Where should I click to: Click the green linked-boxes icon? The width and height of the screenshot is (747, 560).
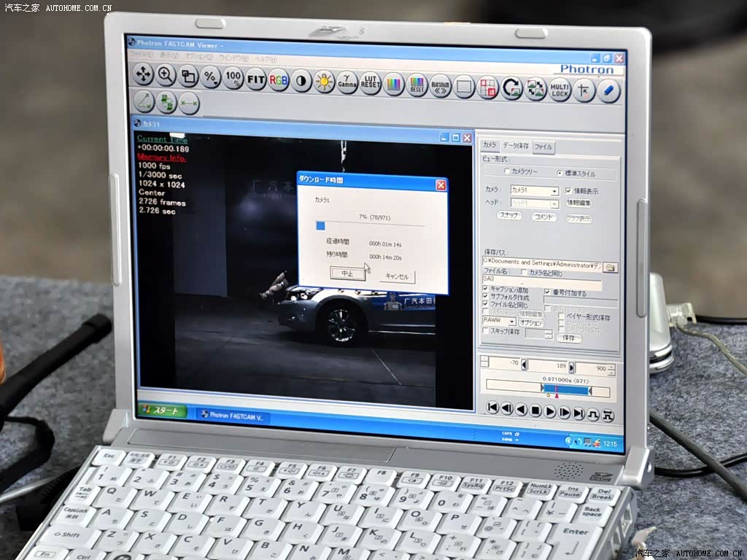166,102
